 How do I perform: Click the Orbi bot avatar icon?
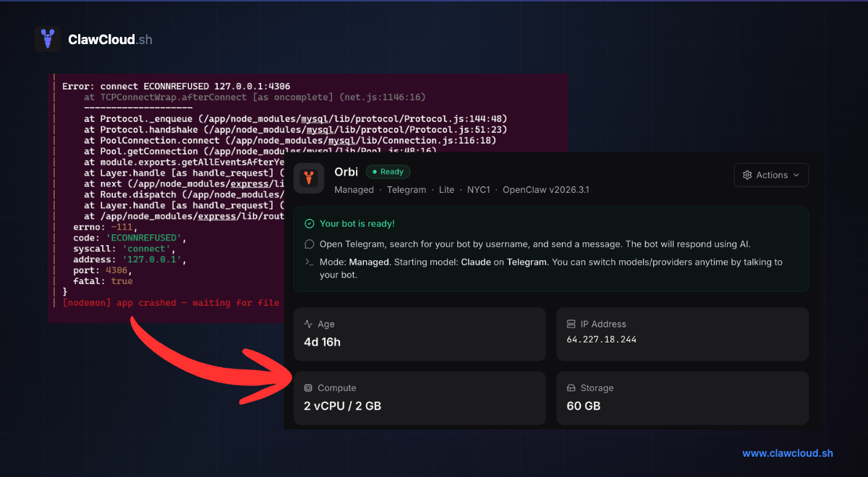(x=309, y=178)
